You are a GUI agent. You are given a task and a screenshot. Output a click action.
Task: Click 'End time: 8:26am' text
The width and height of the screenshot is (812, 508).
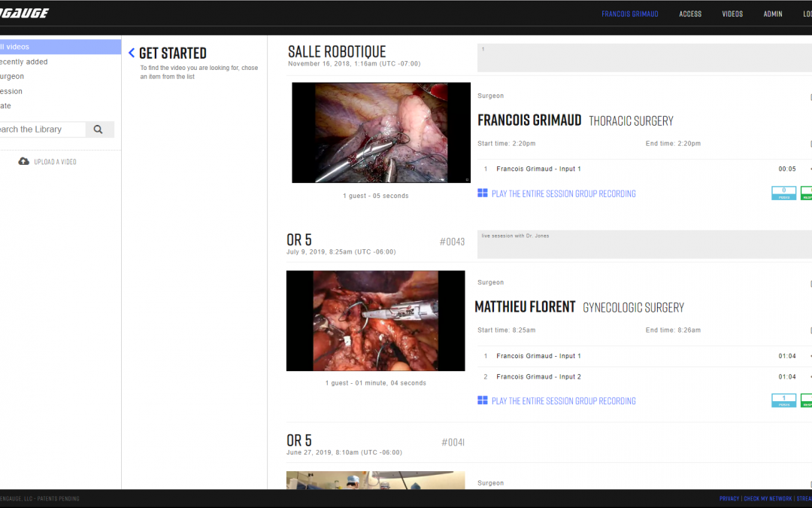[x=673, y=330]
